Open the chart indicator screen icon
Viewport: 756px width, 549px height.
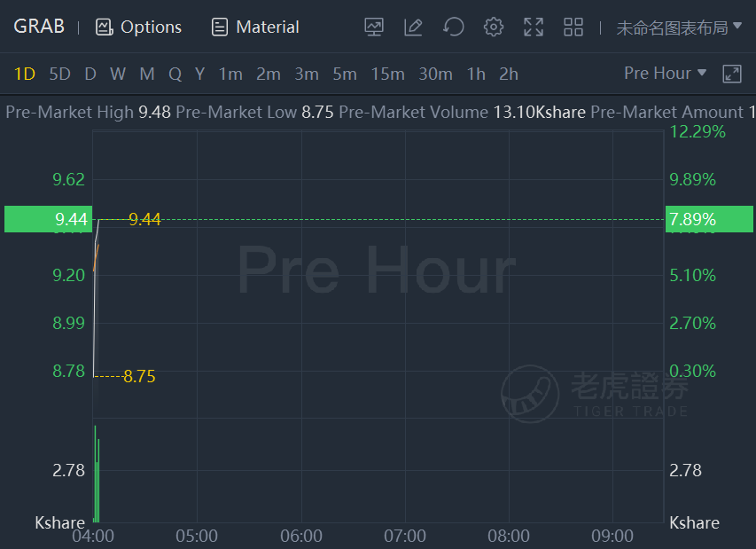coord(374,27)
